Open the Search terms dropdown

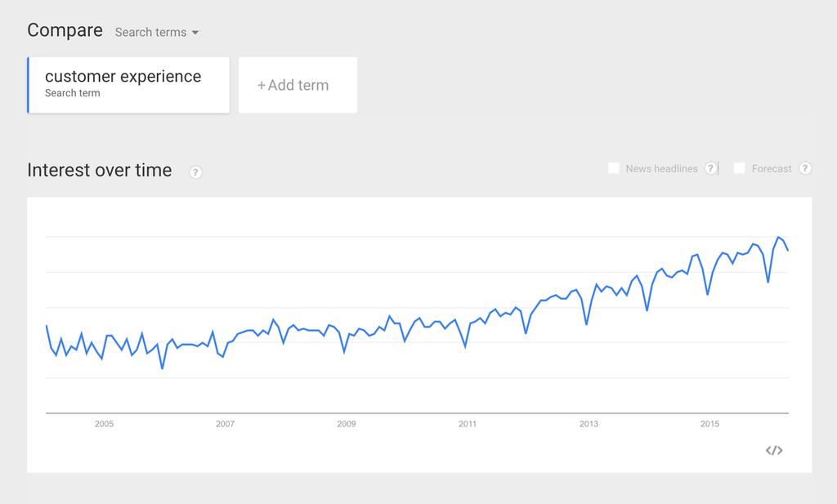click(x=156, y=32)
